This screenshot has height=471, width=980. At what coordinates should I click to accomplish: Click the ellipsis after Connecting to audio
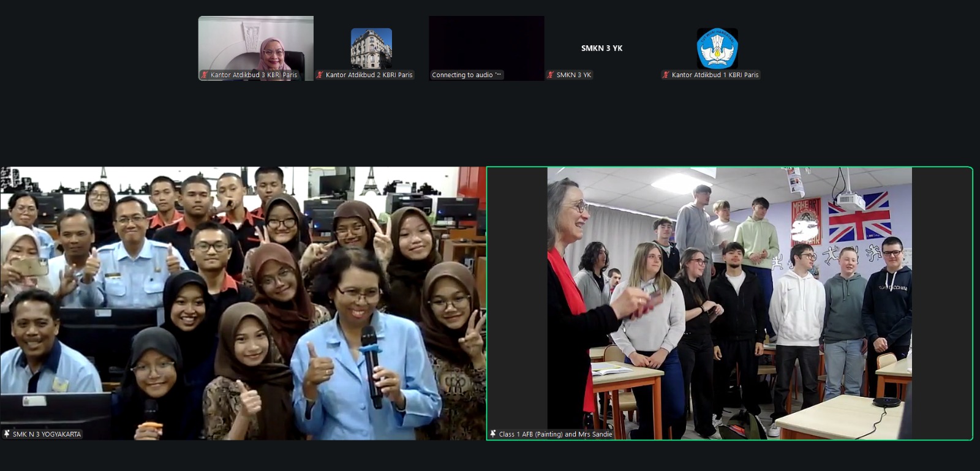pos(498,75)
